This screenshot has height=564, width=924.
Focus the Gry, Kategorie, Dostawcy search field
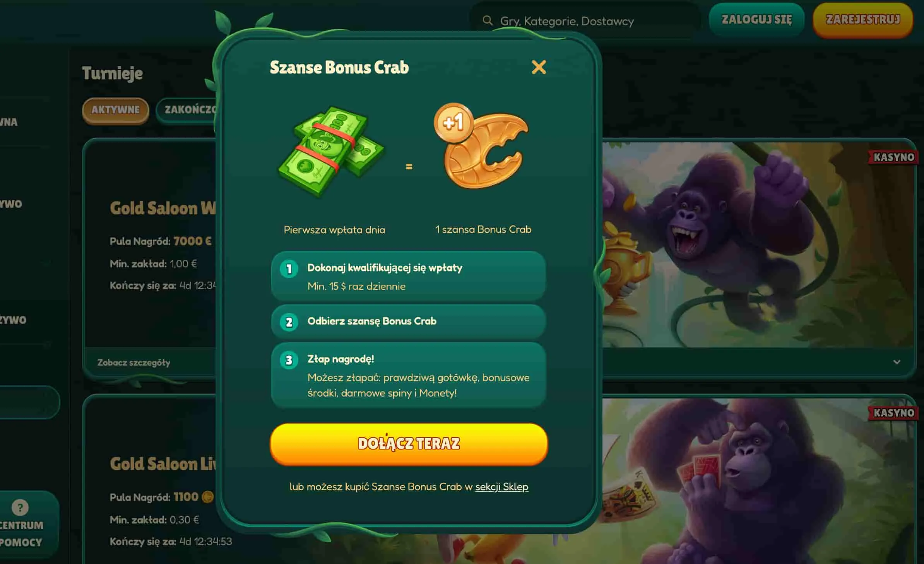585,21
